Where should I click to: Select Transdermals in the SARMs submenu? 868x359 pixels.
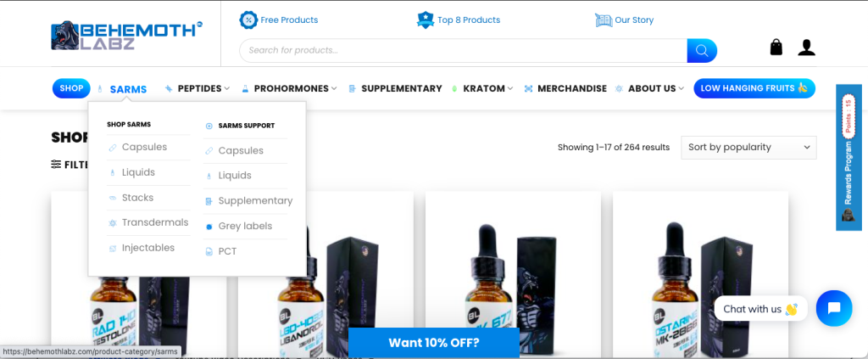155,222
